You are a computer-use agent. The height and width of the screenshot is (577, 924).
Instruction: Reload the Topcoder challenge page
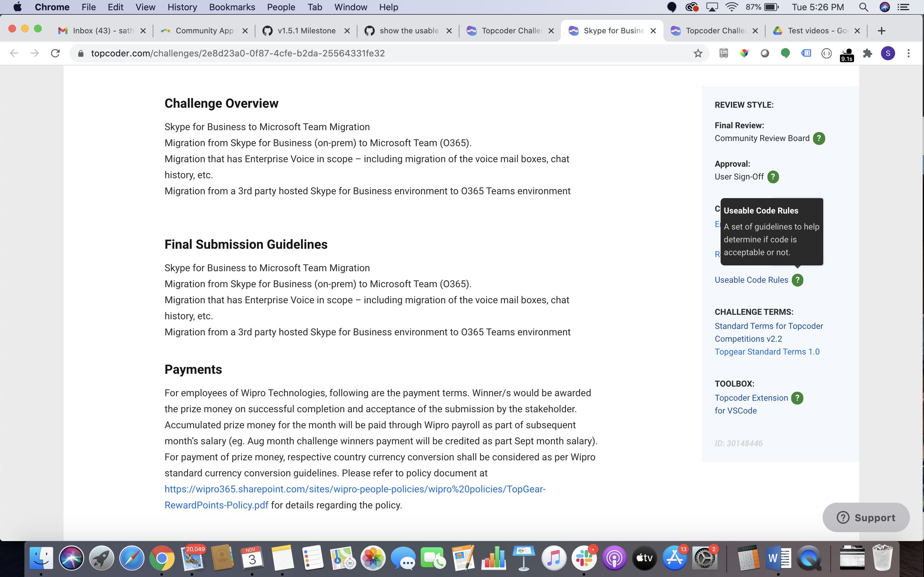(56, 53)
